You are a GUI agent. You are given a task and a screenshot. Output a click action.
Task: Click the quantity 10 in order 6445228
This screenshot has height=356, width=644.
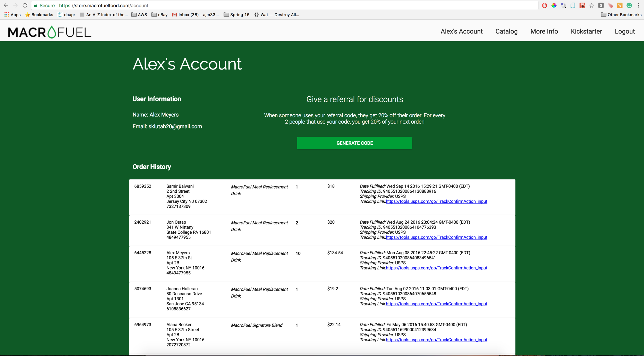[x=298, y=253]
